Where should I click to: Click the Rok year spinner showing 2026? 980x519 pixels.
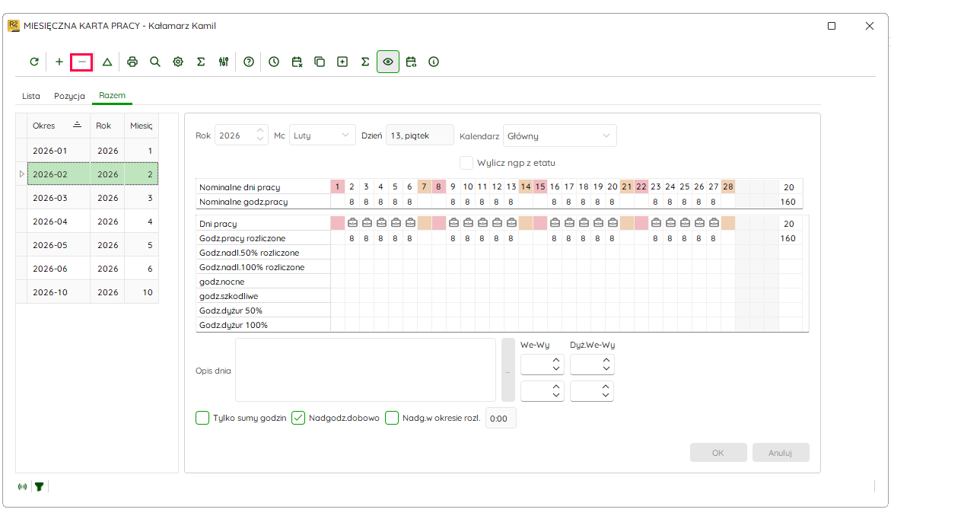pos(242,135)
